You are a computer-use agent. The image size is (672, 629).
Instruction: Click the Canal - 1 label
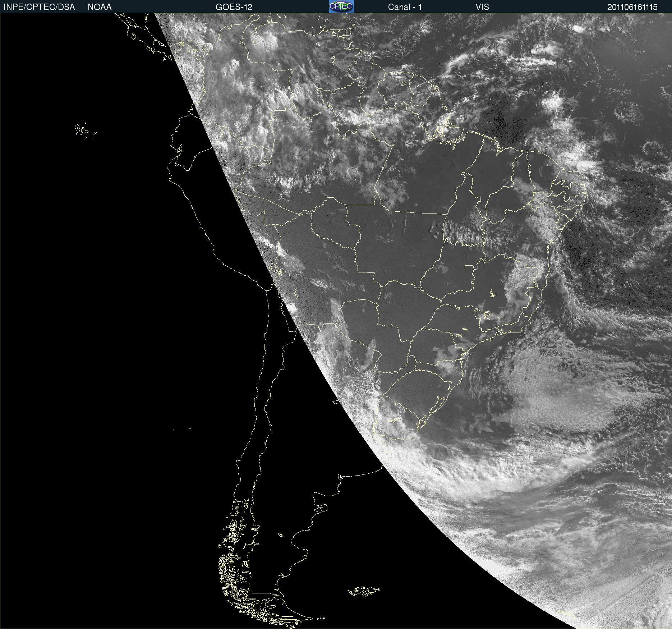(405, 7)
